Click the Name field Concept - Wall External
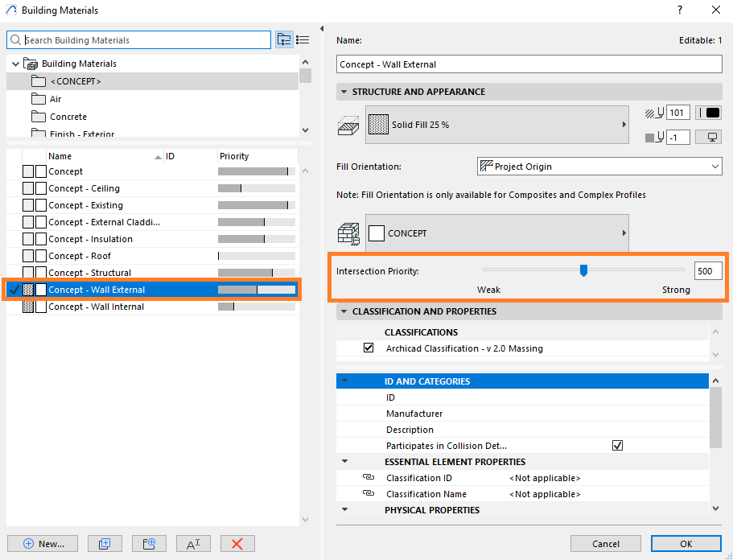733x560 pixels. coord(529,64)
